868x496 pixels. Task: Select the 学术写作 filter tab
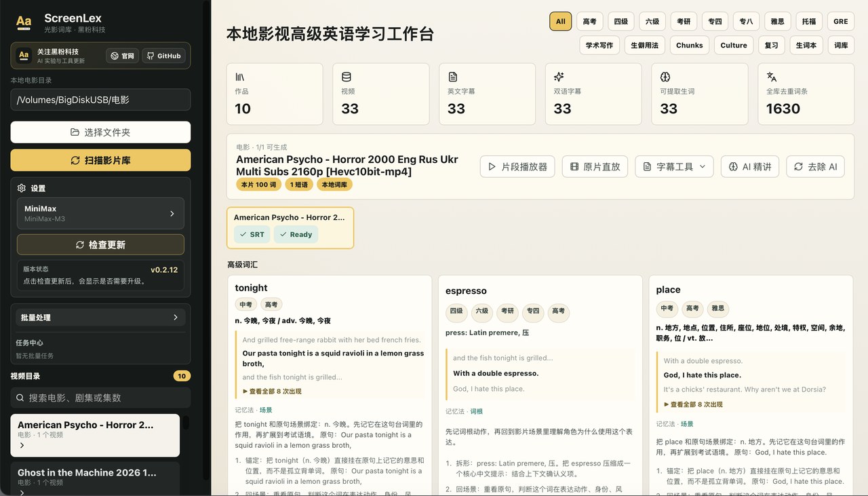(599, 45)
